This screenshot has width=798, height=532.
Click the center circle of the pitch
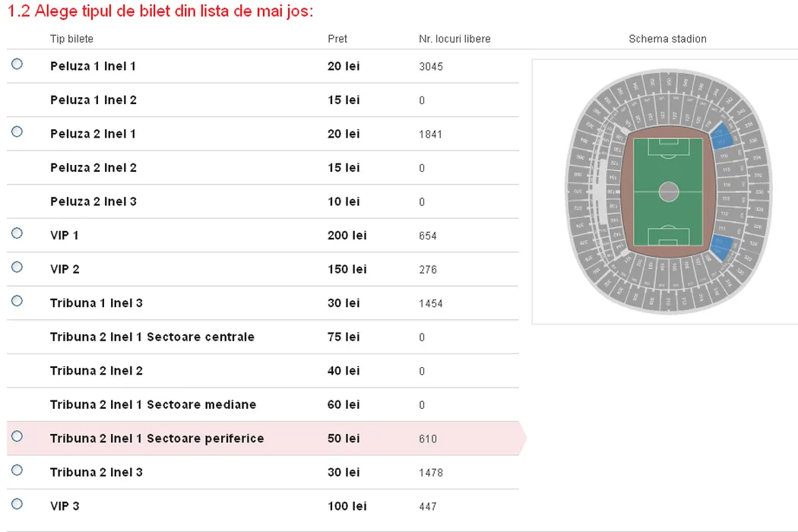coord(669,192)
